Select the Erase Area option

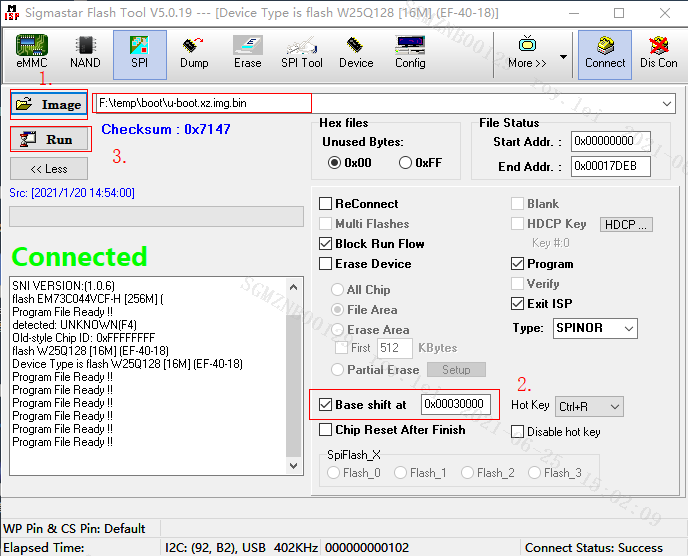click(x=337, y=330)
